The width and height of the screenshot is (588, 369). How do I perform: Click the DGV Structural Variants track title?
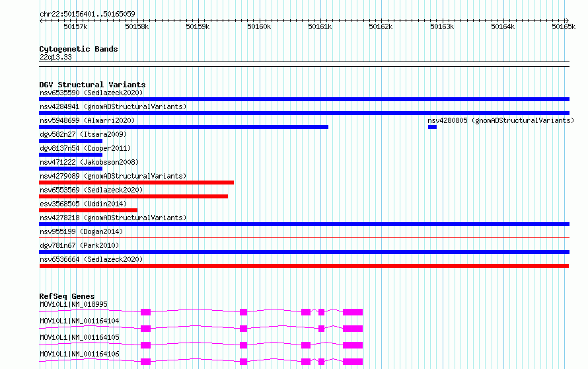[x=92, y=85]
